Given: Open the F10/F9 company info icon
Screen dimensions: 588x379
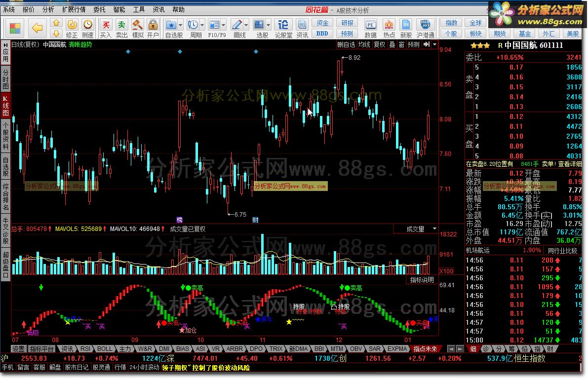Looking at the screenshot, I should click(x=214, y=26).
